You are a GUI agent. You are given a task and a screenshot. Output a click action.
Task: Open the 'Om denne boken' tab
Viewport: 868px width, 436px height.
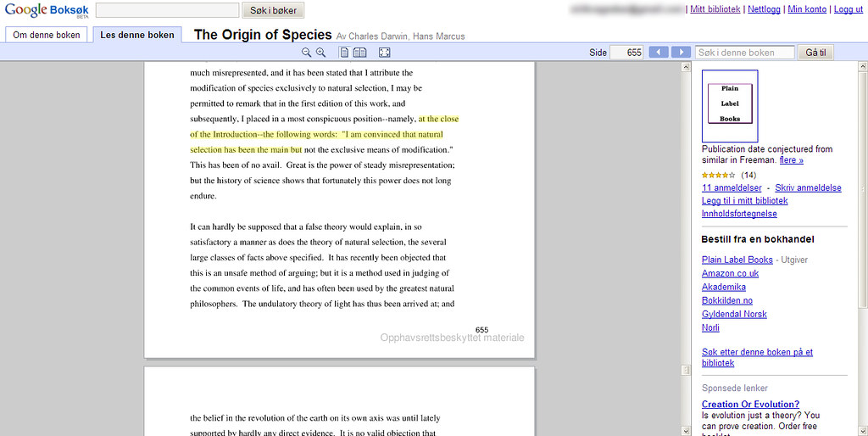[x=47, y=35]
